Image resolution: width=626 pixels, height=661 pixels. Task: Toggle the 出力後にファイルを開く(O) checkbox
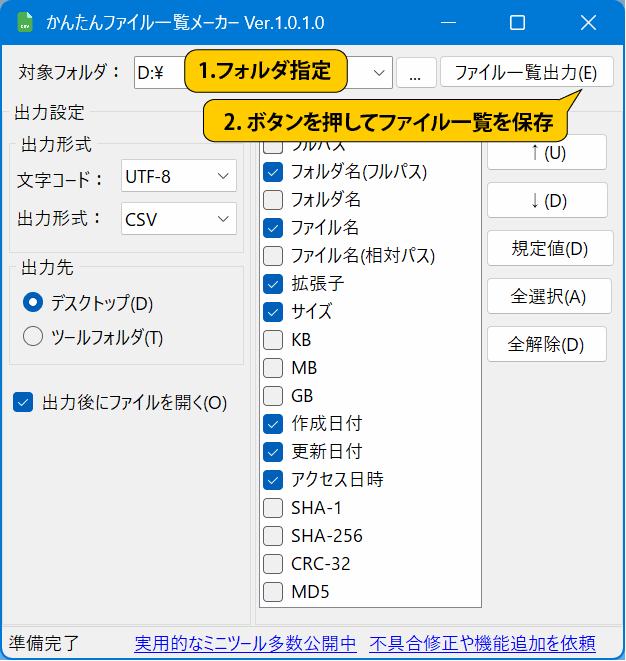(x=23, y=402)
